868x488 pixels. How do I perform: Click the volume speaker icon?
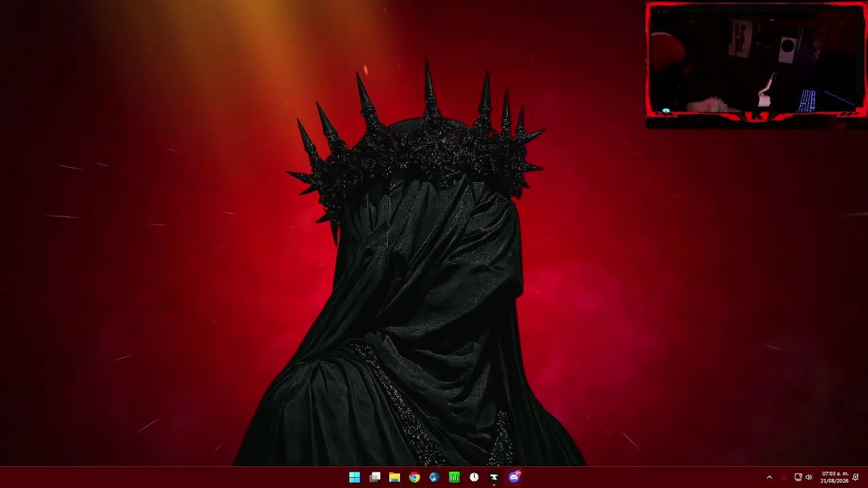[x=808, y=477]
